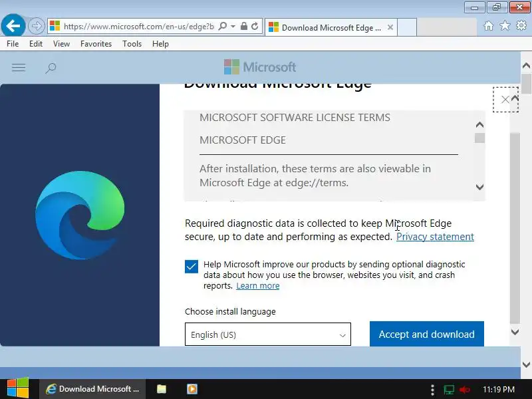Viewport: 532px width, 399px height.
Task: Close the download dialog with the X
Action: tap(505, 99)
